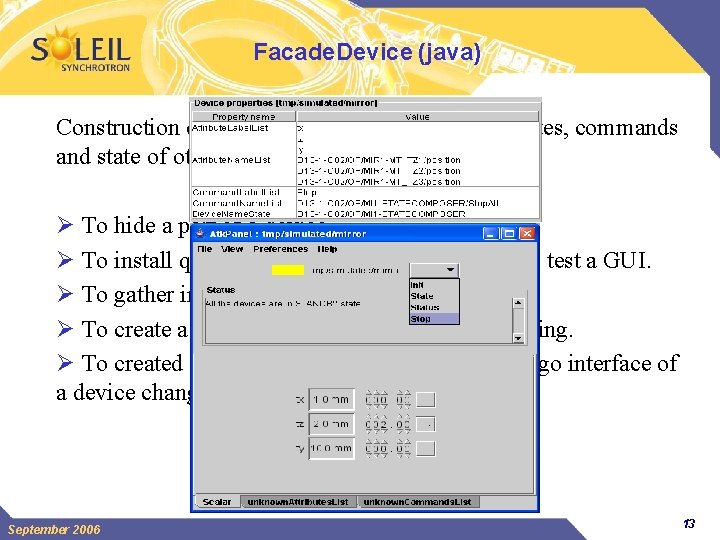Click the z row decimal digit wheel
The image size is (720, 540).
click(403, 424)
